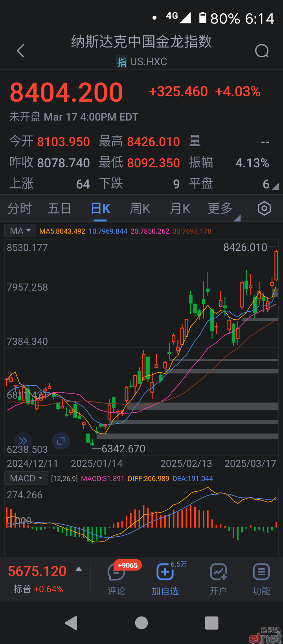Tap the 2025/03/17 date label
This screenshot has width=283, height=644.
click(x=250, y=464)
